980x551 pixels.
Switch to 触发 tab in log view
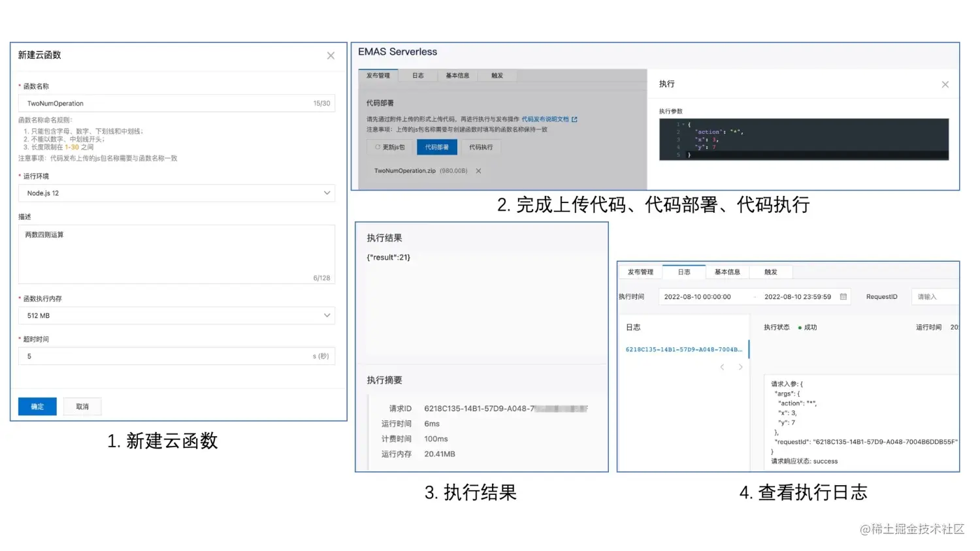coord(771,272)
